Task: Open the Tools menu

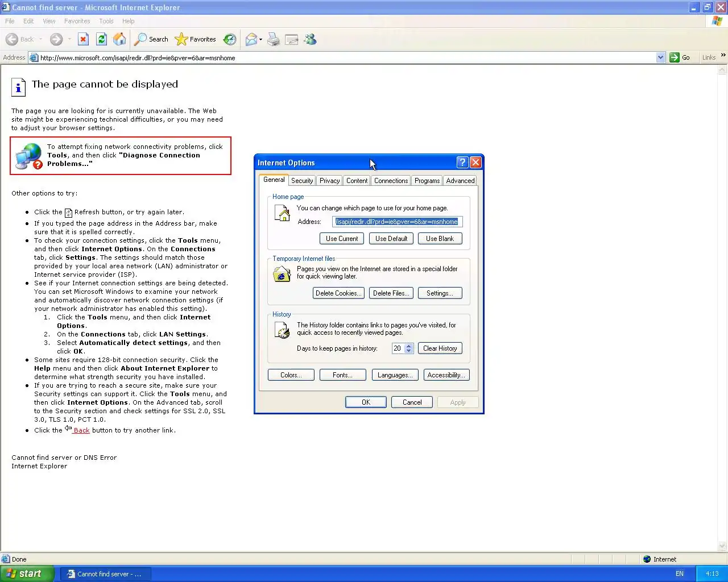Action: tap(106, 21)
